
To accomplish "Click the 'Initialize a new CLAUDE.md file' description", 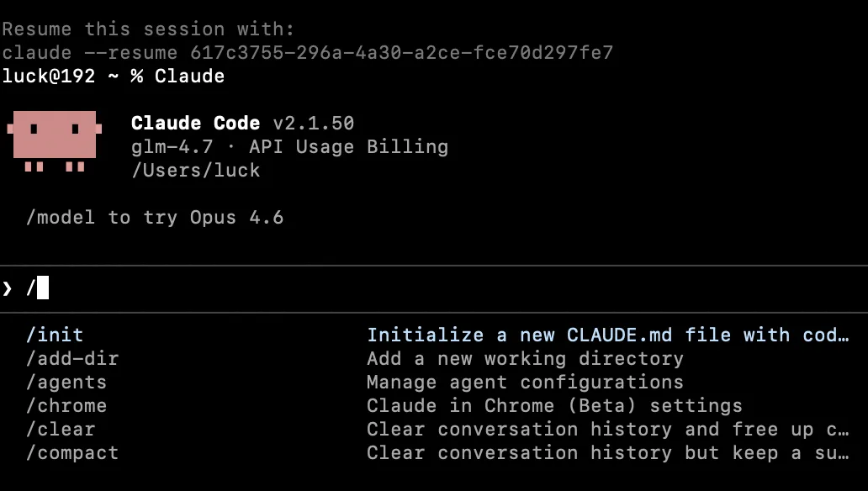I will coord(608,335).
